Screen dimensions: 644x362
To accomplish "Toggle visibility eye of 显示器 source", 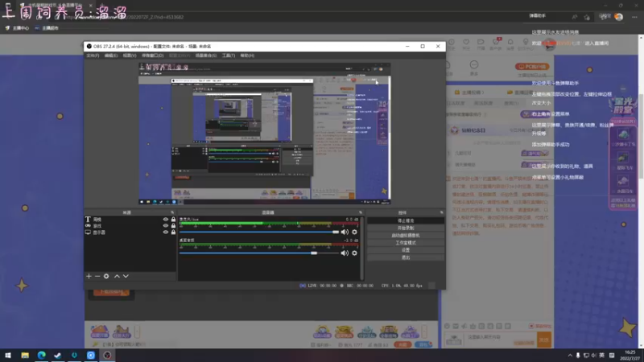I will 166,232.
